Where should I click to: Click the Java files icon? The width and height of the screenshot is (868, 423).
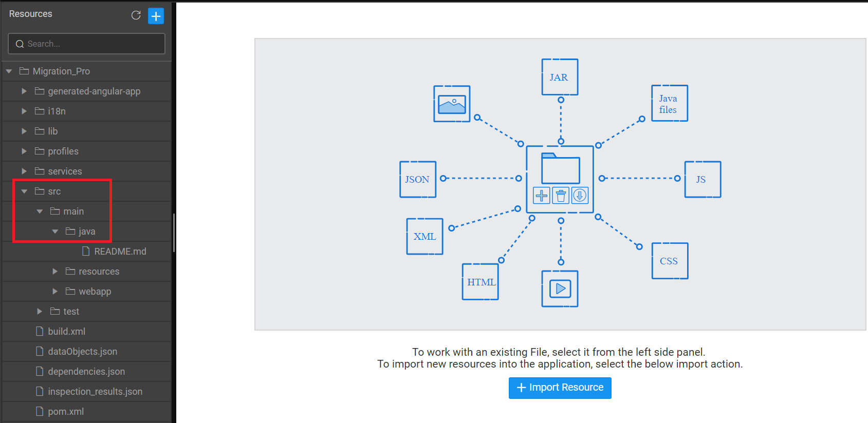click(669, 104)
